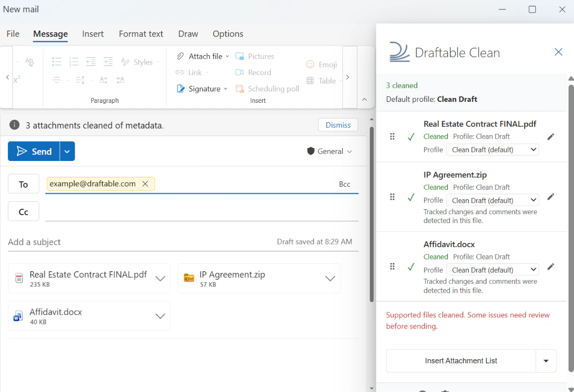Click the Link insert button
574x392 pixels.
(192, 73)
